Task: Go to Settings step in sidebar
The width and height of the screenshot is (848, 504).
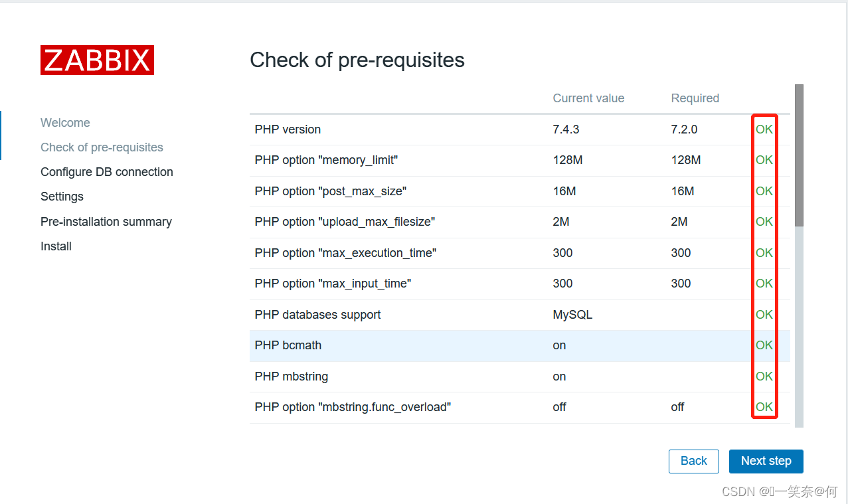Action: coord(62,197)
